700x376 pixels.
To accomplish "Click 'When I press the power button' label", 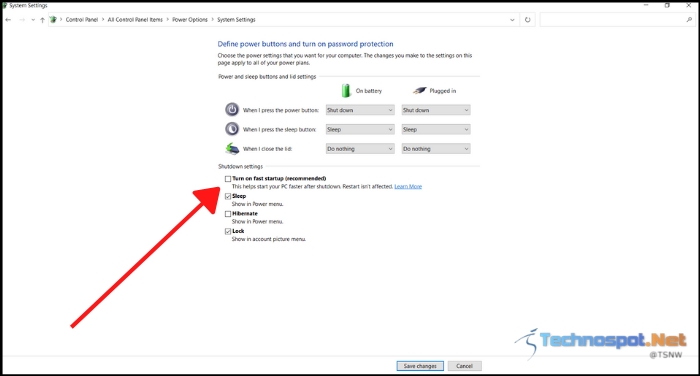I will (281, 110).
